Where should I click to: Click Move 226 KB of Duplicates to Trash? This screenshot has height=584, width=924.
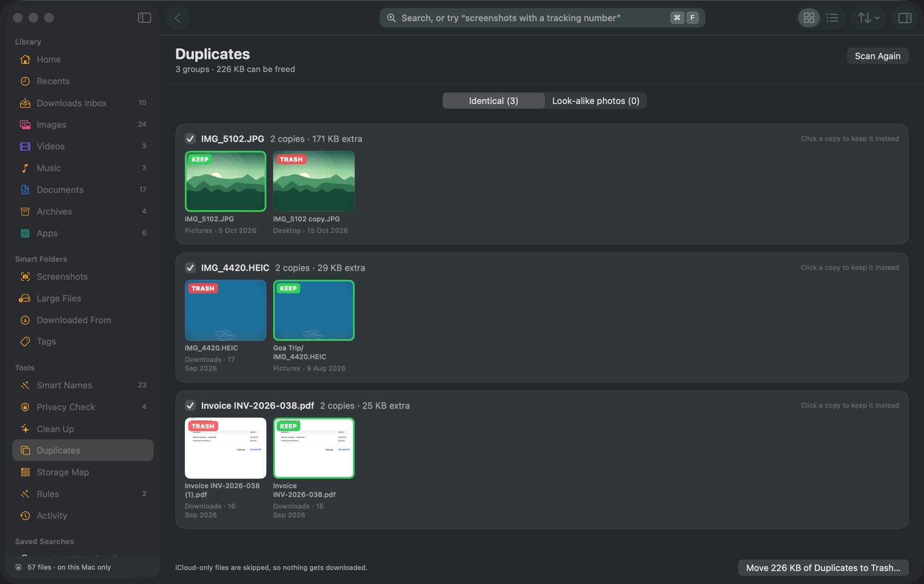point(823,568)
